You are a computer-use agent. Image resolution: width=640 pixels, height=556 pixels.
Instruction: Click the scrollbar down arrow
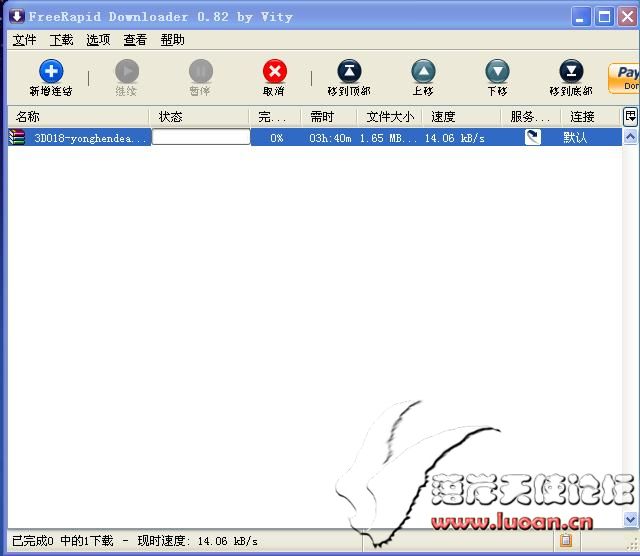(x=630, y=519)
